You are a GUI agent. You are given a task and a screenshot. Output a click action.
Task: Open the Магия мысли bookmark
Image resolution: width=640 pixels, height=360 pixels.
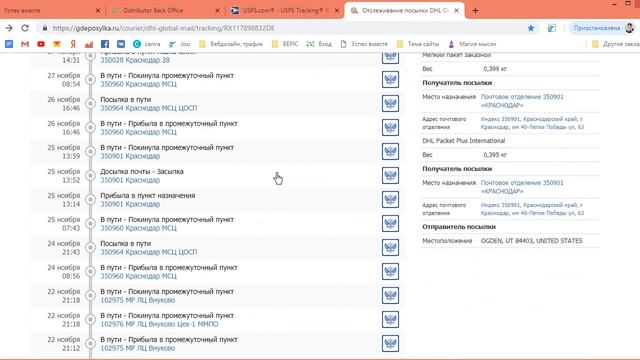(x=472, y=44)
